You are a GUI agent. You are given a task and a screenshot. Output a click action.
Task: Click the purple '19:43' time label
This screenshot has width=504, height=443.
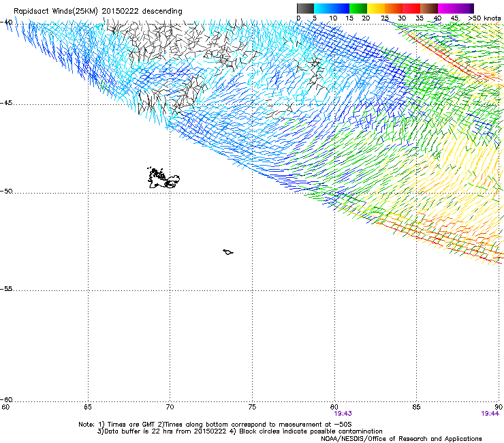pos(343,414)
